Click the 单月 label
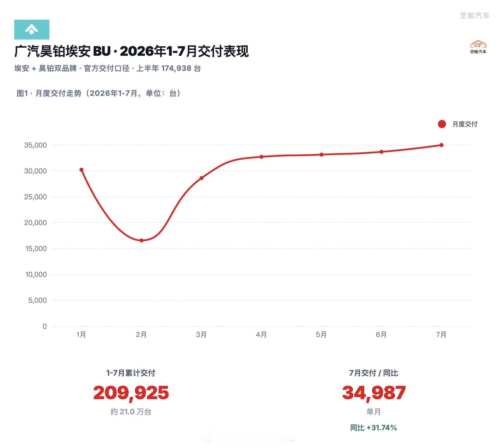 (x=374, y=412)
